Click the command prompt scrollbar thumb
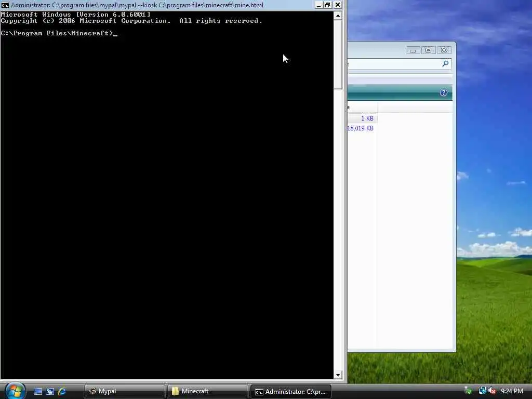Image resolution: width=532 pixels, height=399 pixels. pos(338,54)
